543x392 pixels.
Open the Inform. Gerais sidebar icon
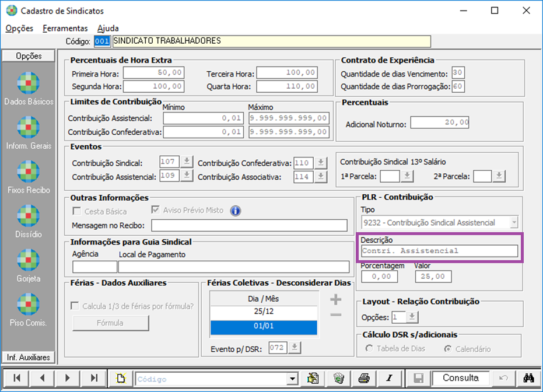29,127
